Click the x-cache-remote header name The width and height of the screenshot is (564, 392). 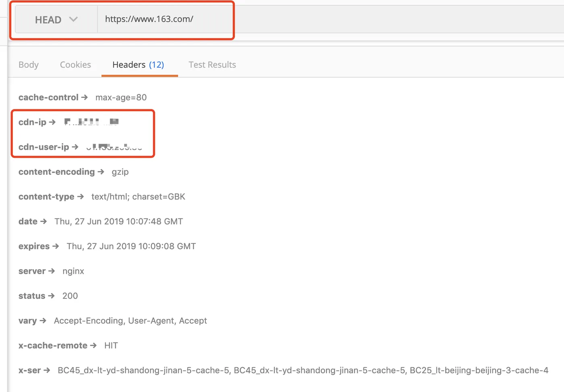[x=53, y=346]
